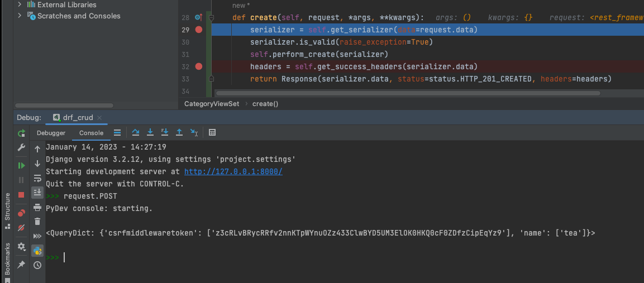
Task: Expand Scratches and Consoles node
Action: 20,16
